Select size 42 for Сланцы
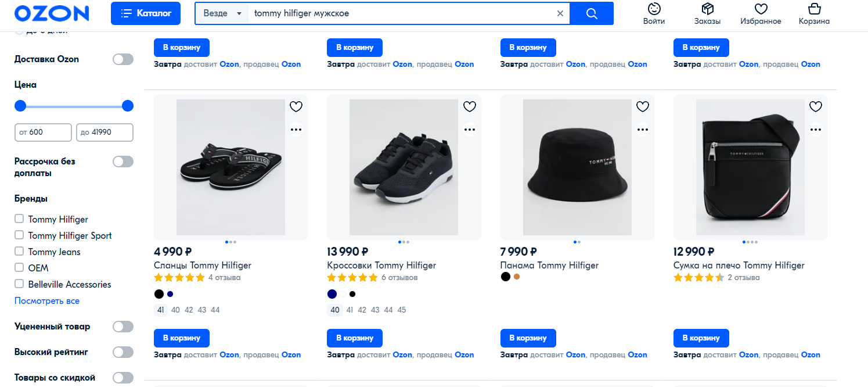The width and height of the screenshot is (868, 387). pos(189,310)
